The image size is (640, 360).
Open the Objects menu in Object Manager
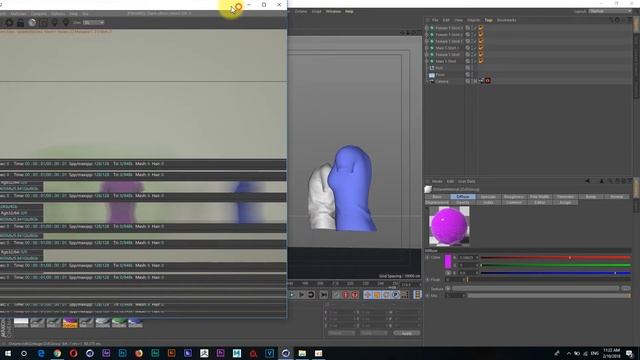pos(473,20)
